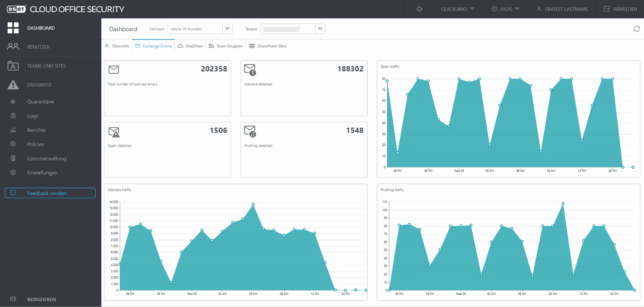Open Teams und Sites section

click(x=51, y=66)
